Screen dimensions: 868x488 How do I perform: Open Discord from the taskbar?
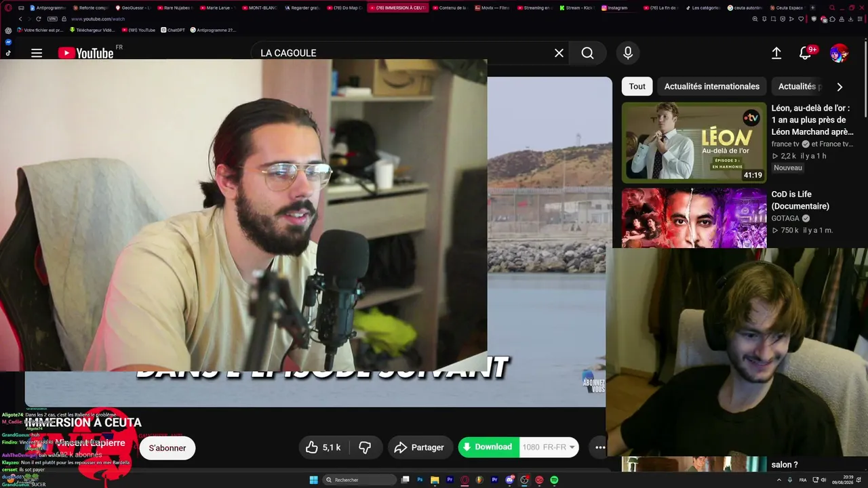click(x=509, y=480)
